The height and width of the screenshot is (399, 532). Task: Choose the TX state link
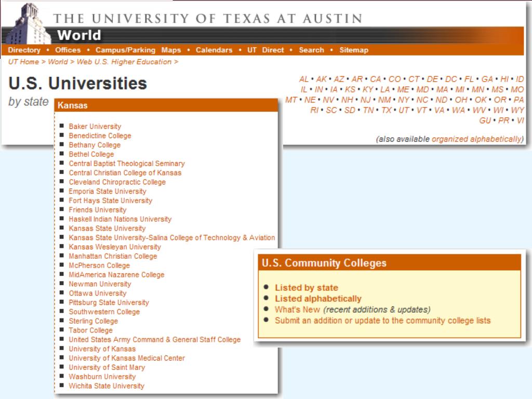(386, 110)
